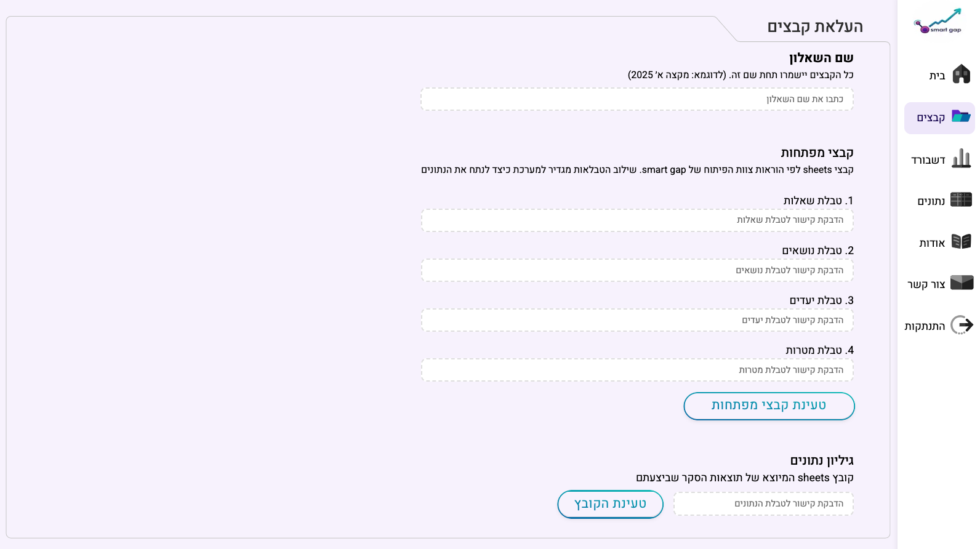Image resolution: width=980 pixels, height=549 pixels.
Task: Click the שם השאלון heading
Action: click(x=821, y=58)
